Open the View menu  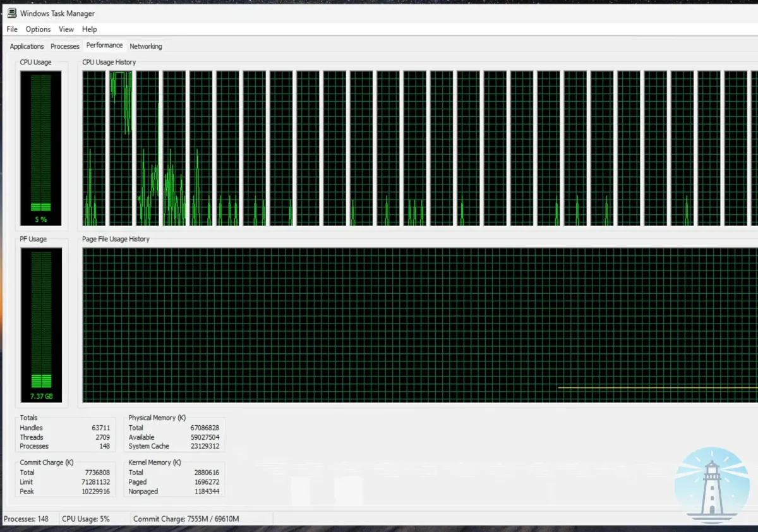[66, 29]
